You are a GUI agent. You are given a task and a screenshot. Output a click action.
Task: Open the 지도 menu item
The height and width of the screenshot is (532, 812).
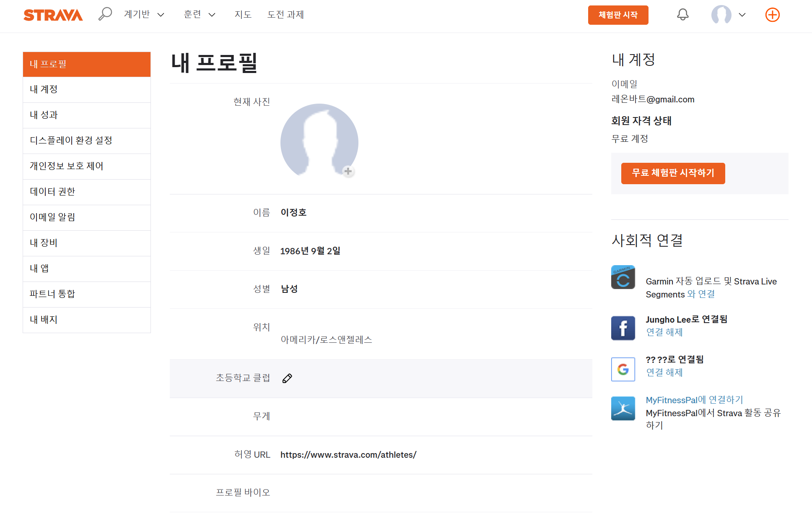point(243,15)
